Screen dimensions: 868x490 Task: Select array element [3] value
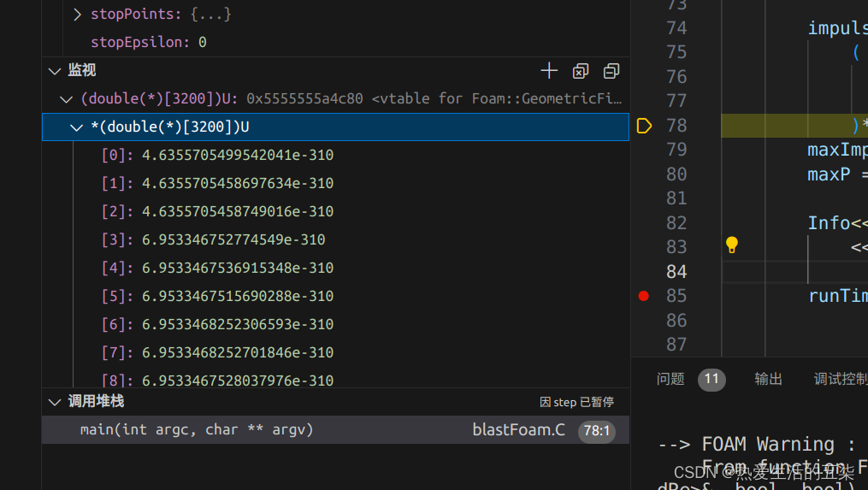click(x=233, y=239)
